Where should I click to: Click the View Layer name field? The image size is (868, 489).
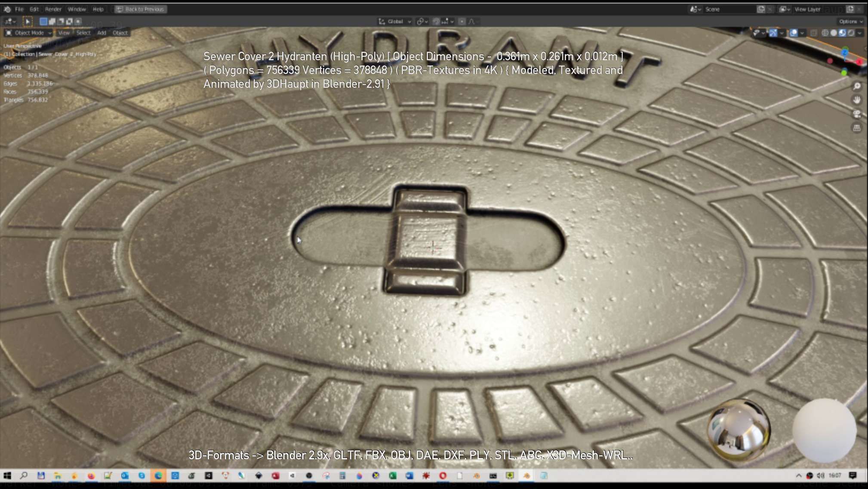click(x=819, y=9)
